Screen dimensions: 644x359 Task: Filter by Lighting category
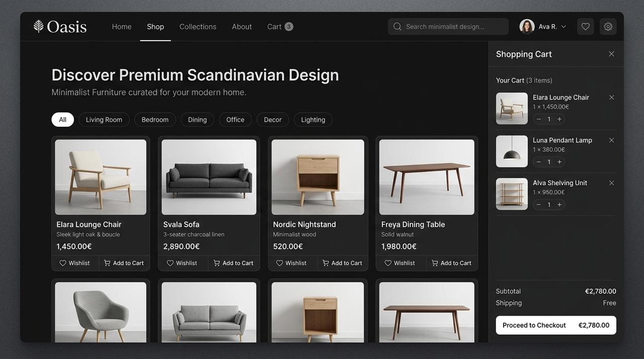click(313, 120)
